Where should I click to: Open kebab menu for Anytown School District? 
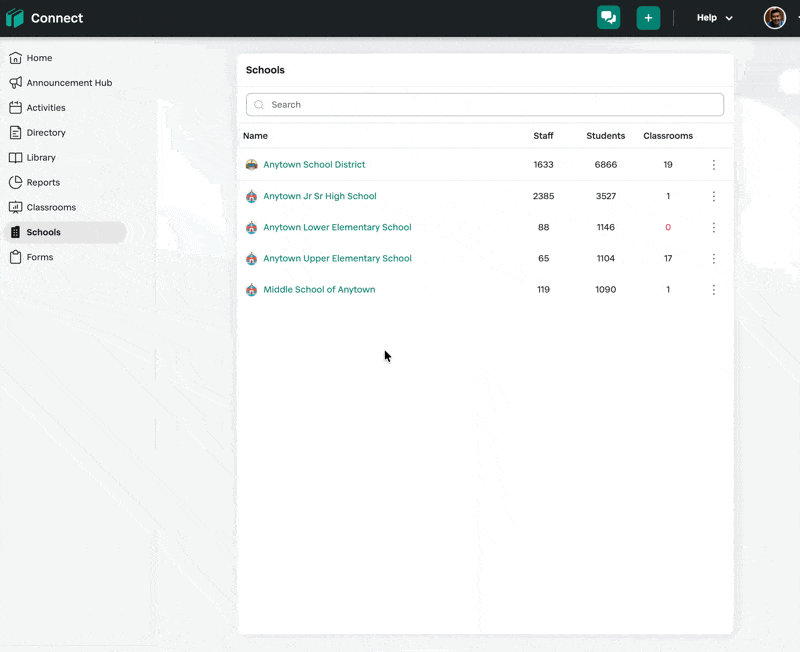tap(714, 164)
